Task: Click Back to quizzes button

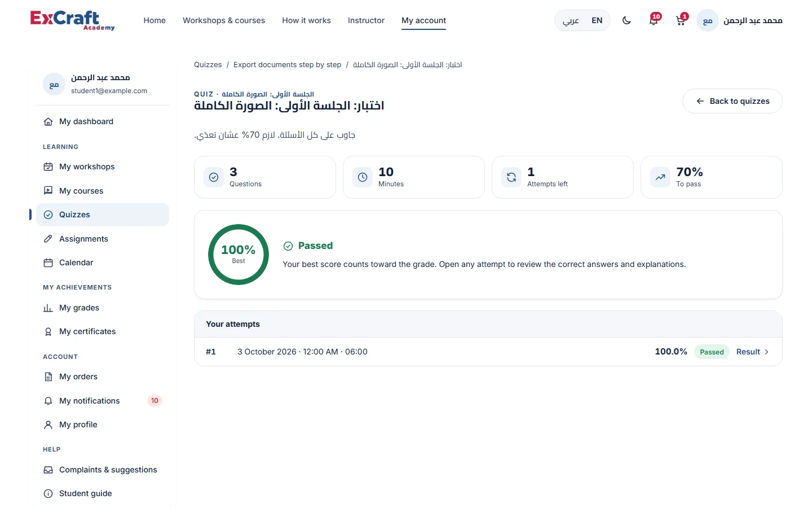Action: point(732,101)
